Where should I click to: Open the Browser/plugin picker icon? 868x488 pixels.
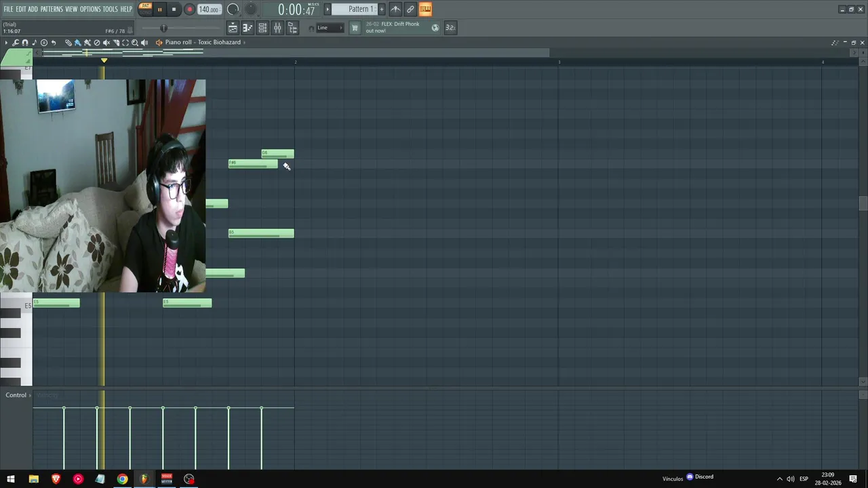point(292,28)
